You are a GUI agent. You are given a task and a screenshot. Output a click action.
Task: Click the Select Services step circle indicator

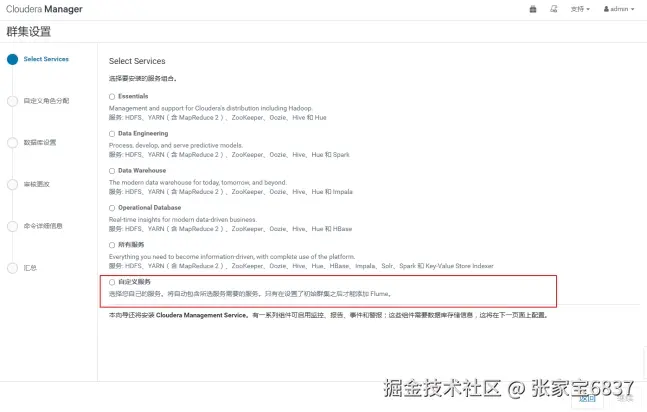pos(12,59)
